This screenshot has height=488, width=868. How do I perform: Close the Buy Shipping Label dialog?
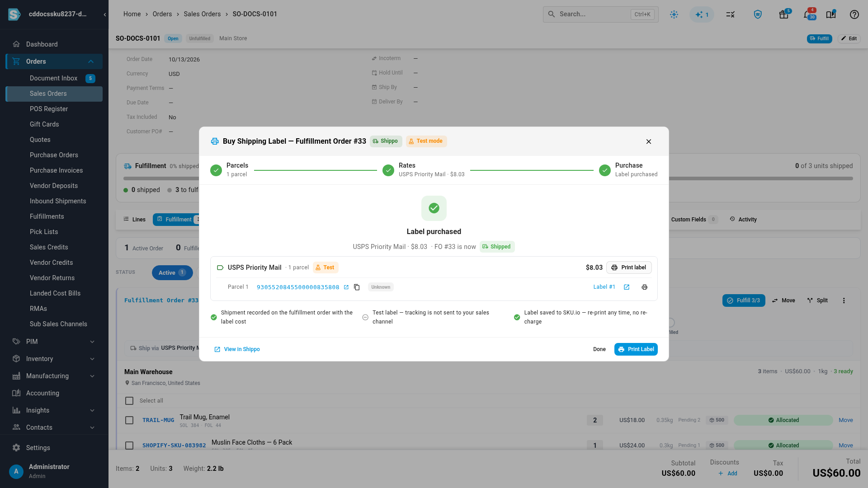(649, 142)
